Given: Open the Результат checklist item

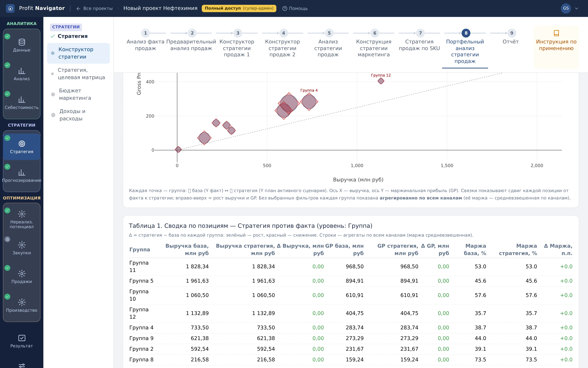Looking at the screenshot, I should (x=22, y=341).
